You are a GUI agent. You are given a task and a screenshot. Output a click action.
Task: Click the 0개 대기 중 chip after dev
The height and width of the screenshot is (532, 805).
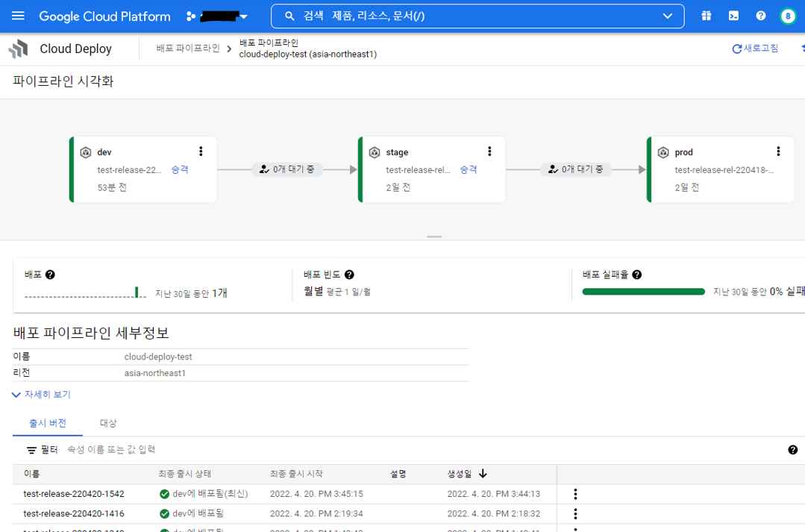click(x=287, y=169)
